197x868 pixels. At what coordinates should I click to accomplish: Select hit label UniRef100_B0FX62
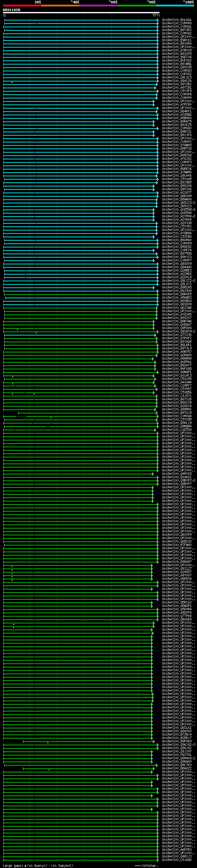[x=176, y=61]
